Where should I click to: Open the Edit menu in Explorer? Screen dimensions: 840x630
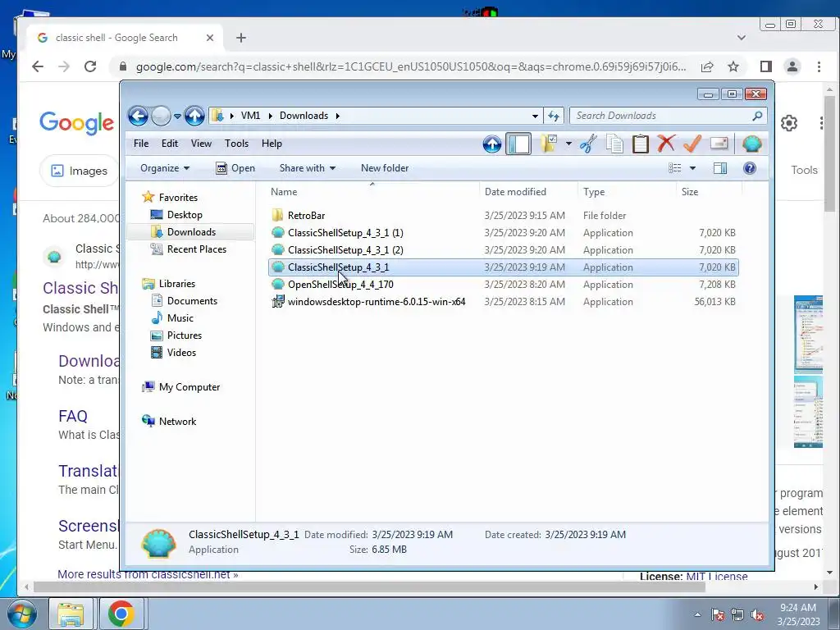pos(169,144)
